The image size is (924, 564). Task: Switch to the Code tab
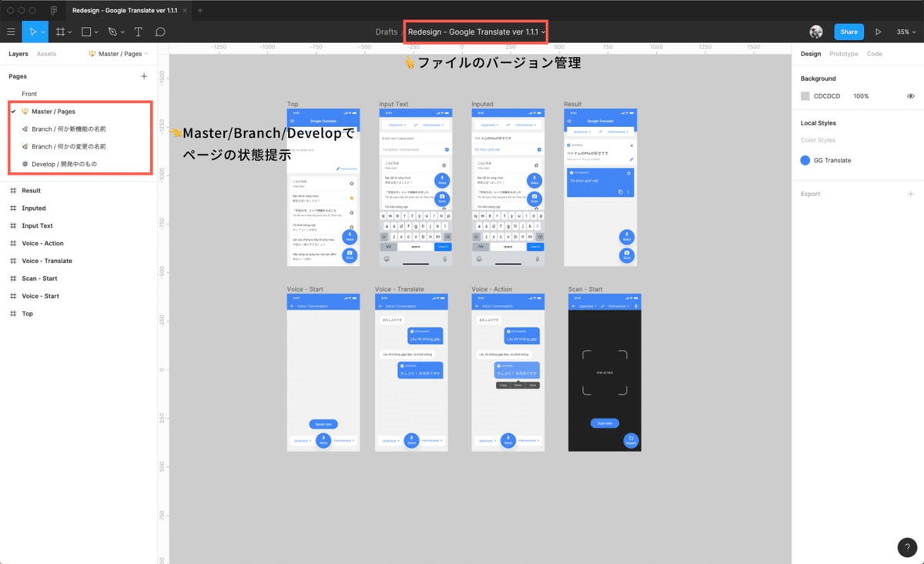point(874,54)
